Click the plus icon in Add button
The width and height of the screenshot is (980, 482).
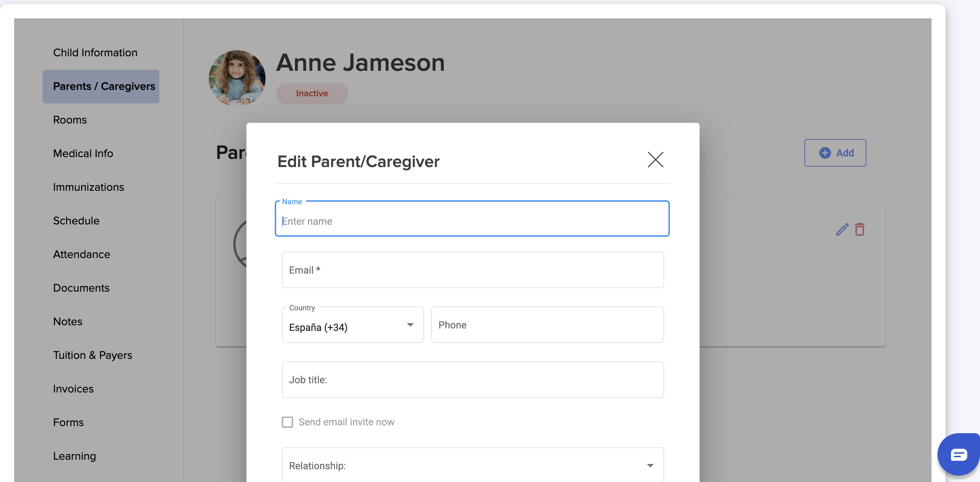(x=825, y=153)
